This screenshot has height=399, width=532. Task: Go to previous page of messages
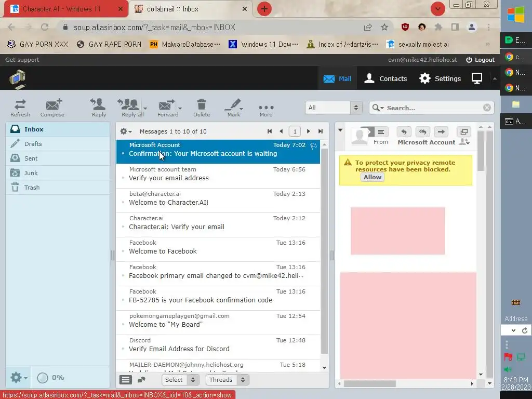coord(281,131)
